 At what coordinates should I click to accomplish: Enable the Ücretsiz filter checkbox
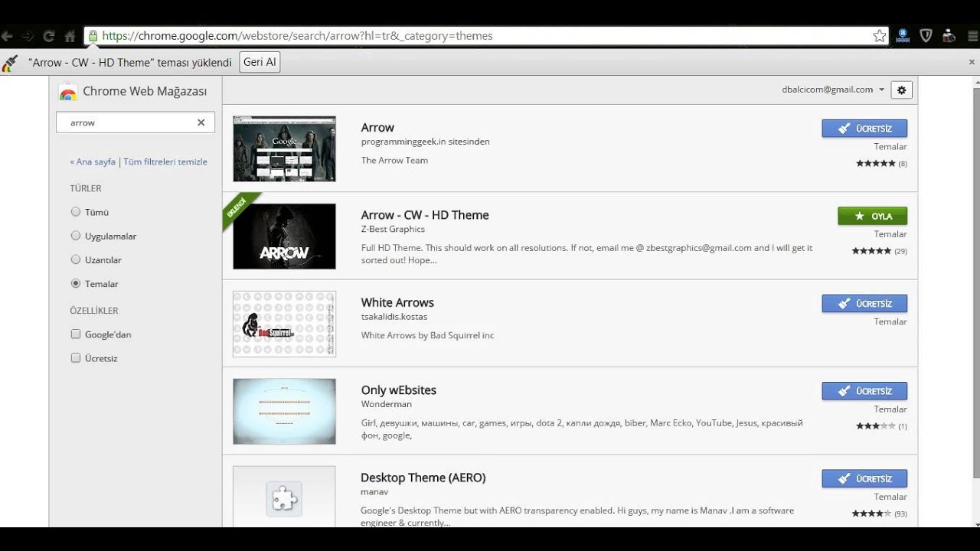76,357
